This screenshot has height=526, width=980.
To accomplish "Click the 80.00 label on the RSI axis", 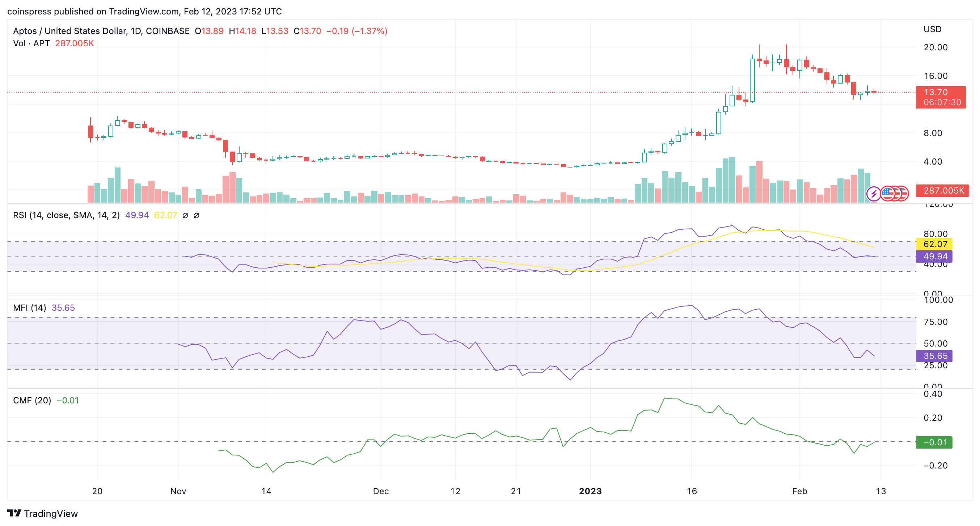I will (935, 234).
